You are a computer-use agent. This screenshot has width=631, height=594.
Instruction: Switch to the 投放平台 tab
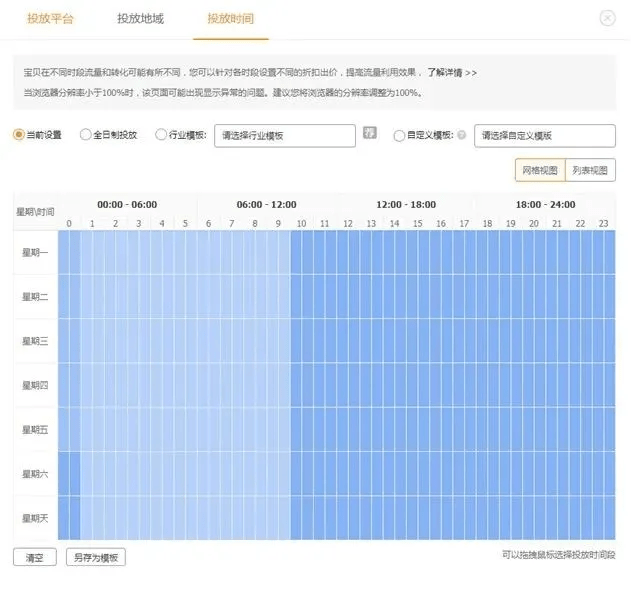tap(50, 19)
